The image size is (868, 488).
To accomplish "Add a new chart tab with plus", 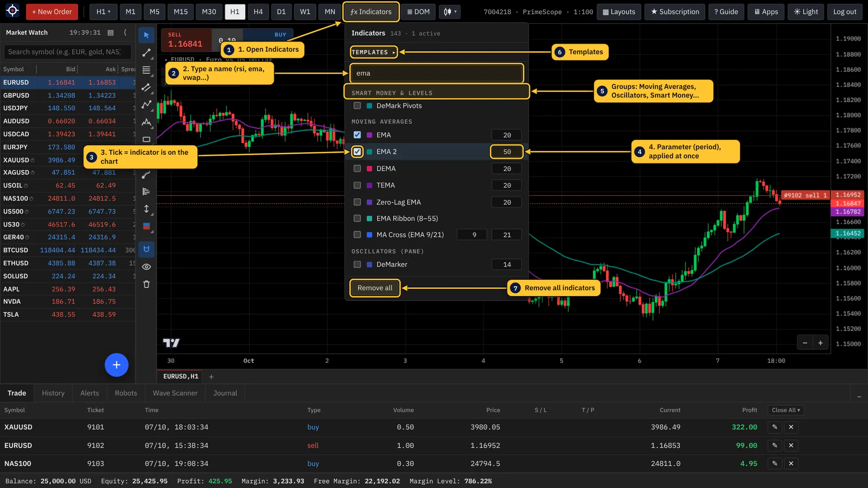I will [211, 377].
